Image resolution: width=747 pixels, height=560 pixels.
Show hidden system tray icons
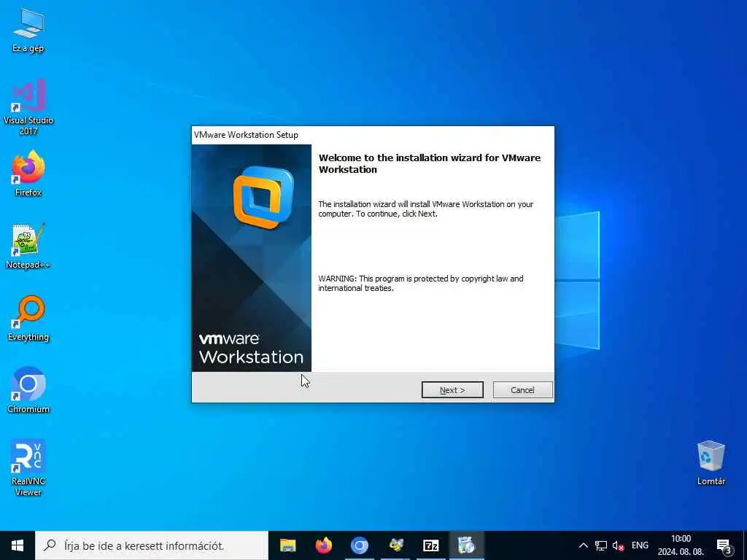[583, 545]
